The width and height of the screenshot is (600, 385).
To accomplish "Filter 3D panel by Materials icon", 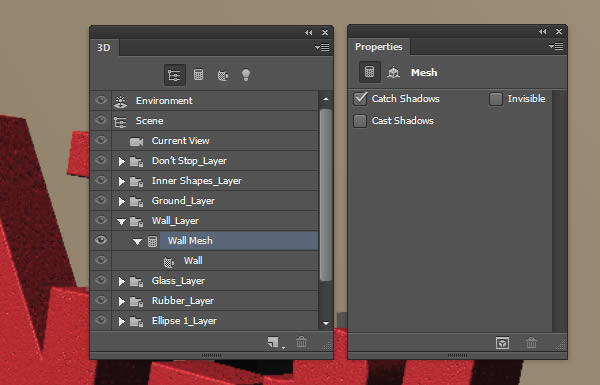I will coord(223,75).
